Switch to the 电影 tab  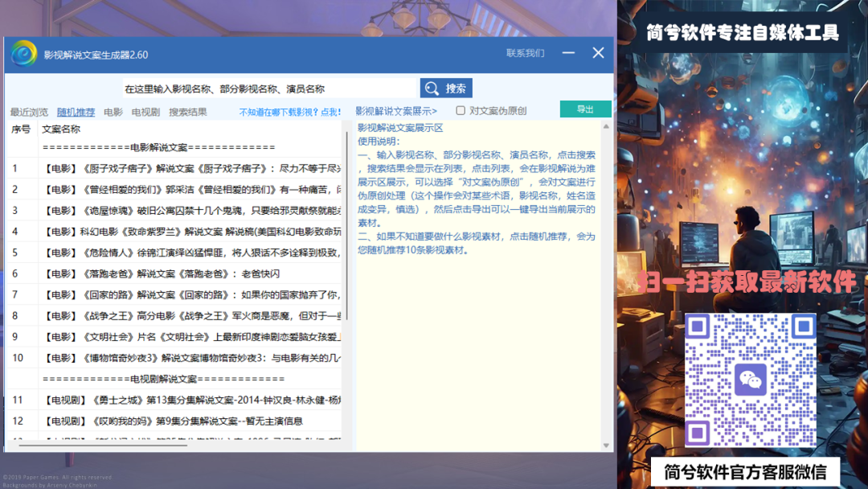[x=113, y=112]
